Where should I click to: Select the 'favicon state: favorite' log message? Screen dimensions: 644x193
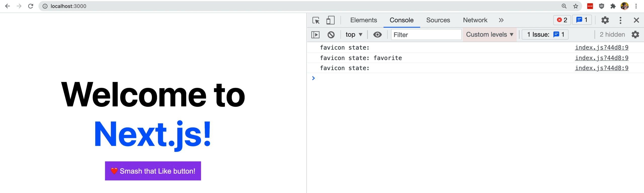click(361, 58)
